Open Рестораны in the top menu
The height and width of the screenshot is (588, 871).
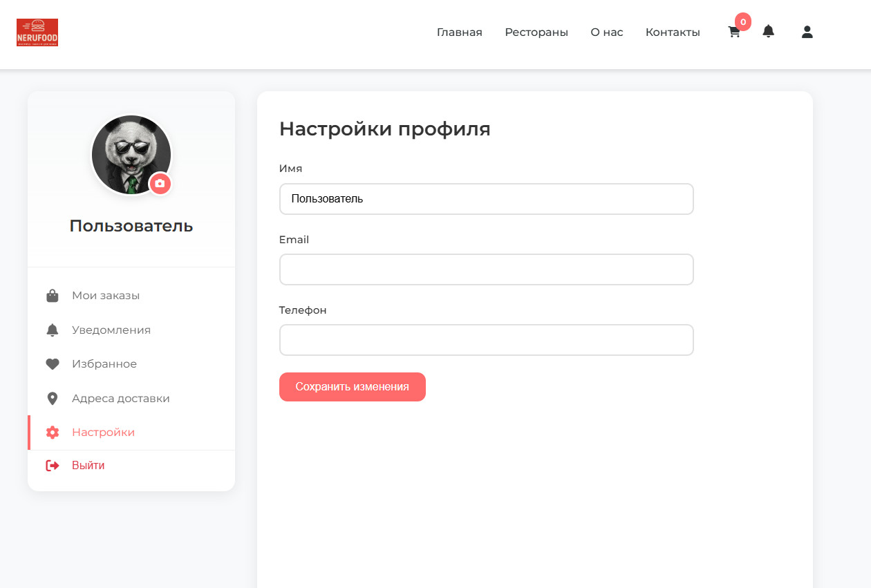[536, 32]
